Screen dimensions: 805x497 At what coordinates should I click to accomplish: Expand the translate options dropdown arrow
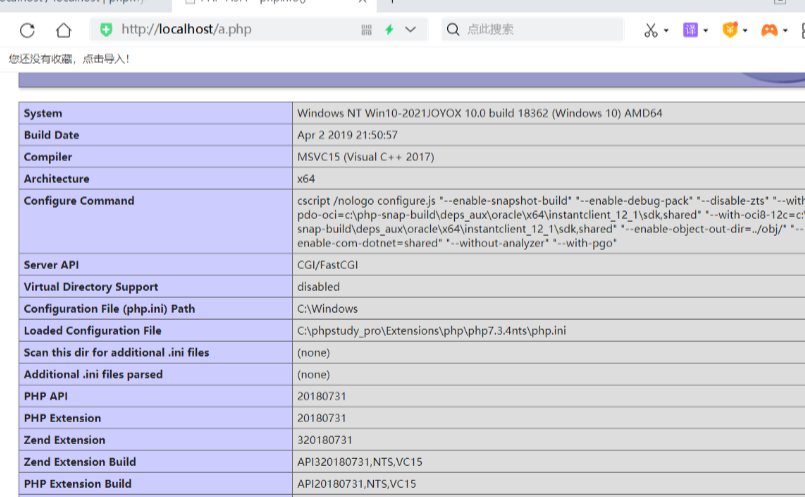[706, 31]
